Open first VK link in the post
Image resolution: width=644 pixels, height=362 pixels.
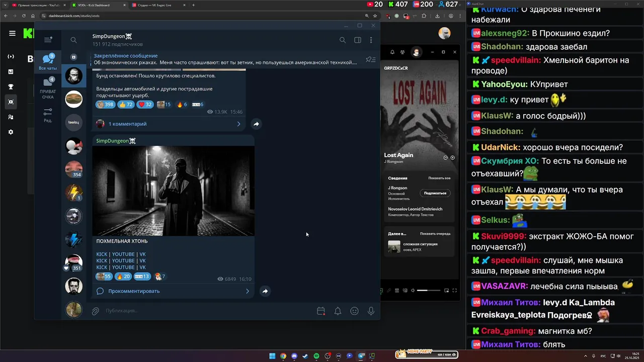coord(142,254)
